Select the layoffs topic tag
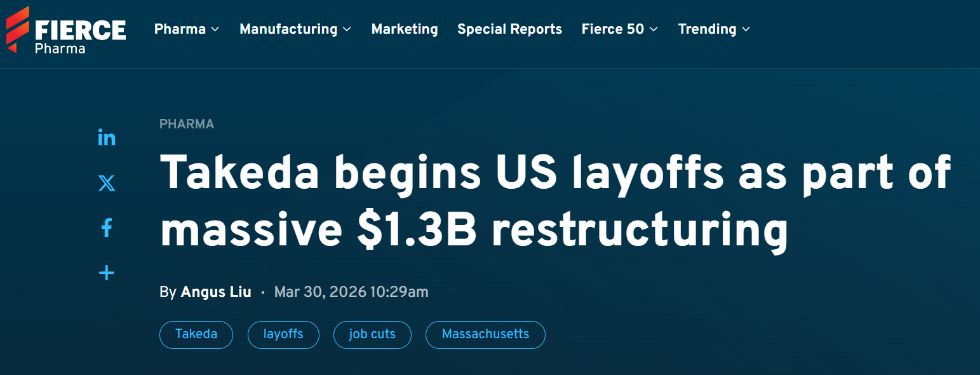The height and width of the screenshot is (375, 980). click(x=283, y=335)
